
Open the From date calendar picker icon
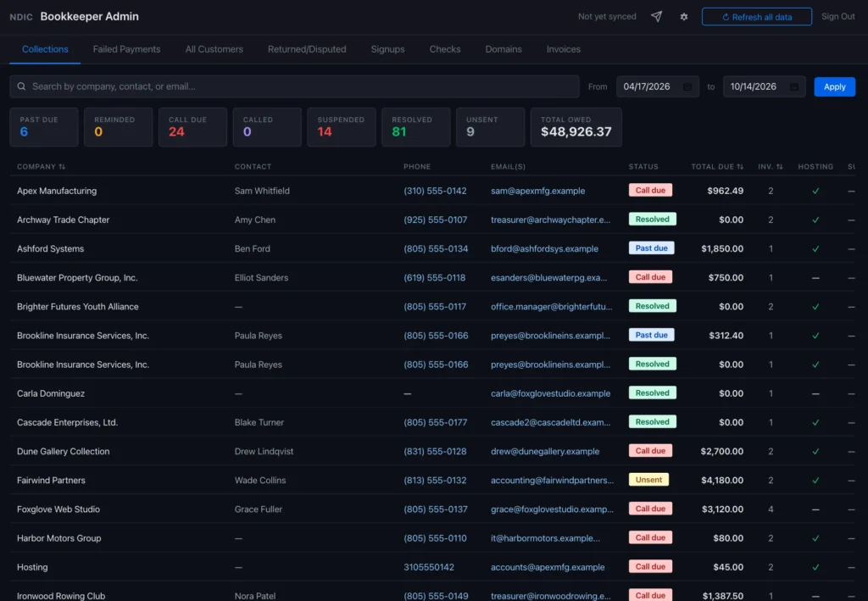[x=687, y=86]
